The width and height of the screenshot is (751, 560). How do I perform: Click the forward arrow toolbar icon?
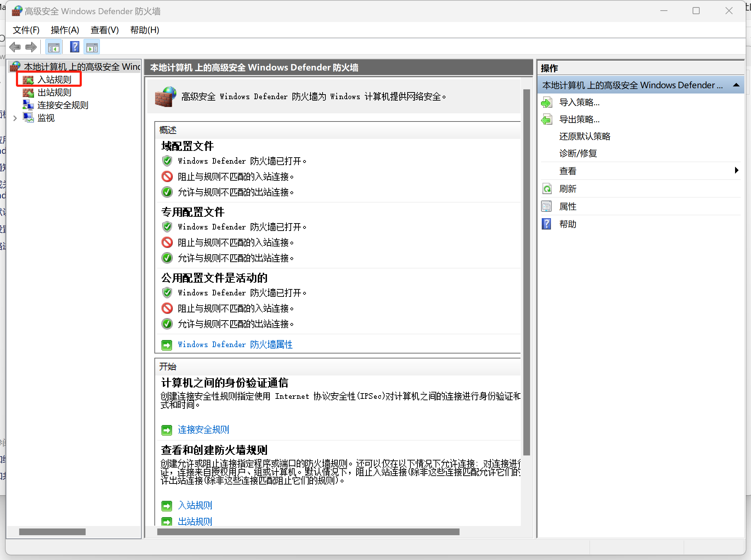coord(31,47)
